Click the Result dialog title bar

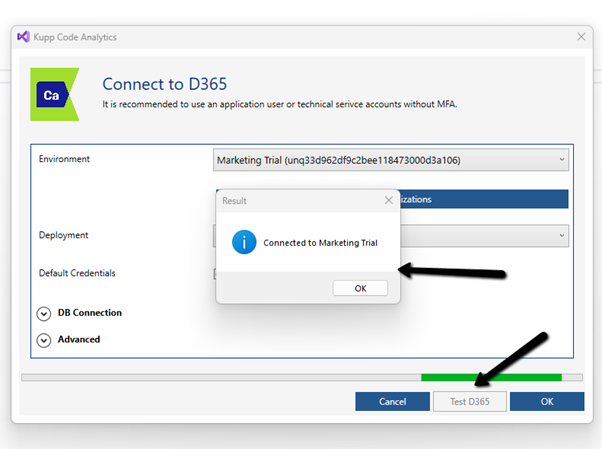[290, 200]
